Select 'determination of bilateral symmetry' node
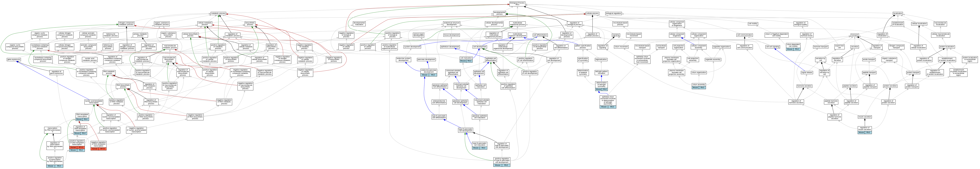Viewport: 980px width, 169px height. click(x=583, y=72)
